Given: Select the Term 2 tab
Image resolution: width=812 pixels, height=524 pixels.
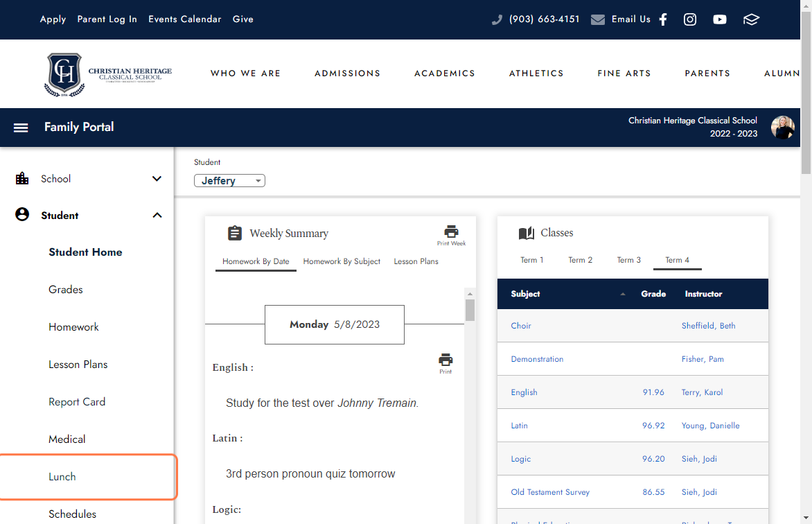Looking at the screenshot, I should pos(580,260).
